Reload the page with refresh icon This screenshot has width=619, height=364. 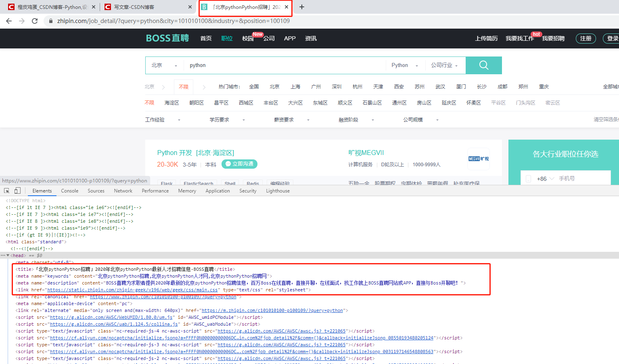(x=35, y=21)
